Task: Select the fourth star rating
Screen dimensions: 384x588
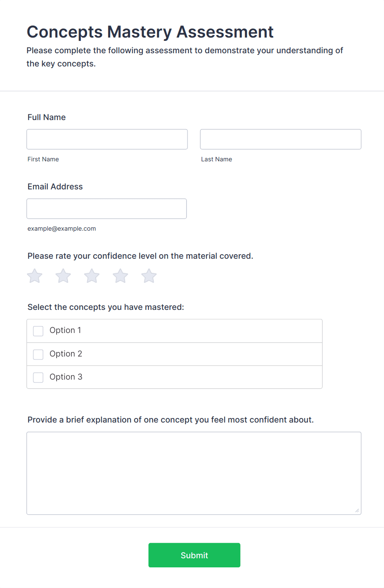Action: pos(121,276)
